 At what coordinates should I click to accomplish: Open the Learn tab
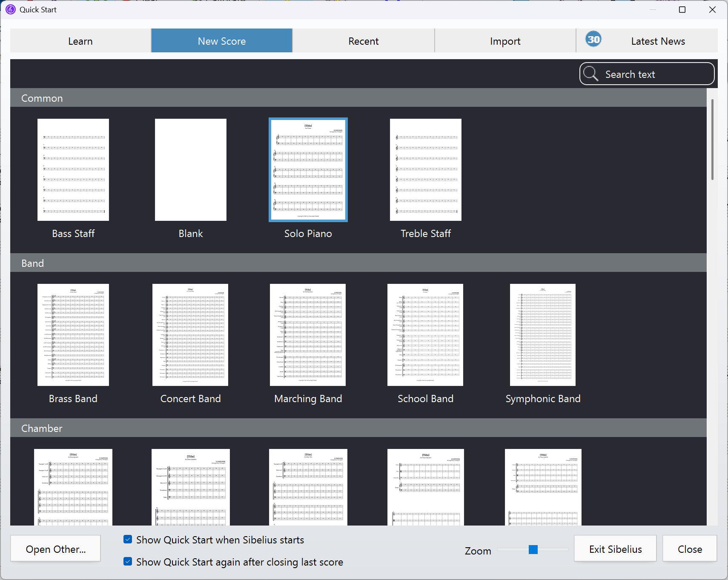click(80, 41)
